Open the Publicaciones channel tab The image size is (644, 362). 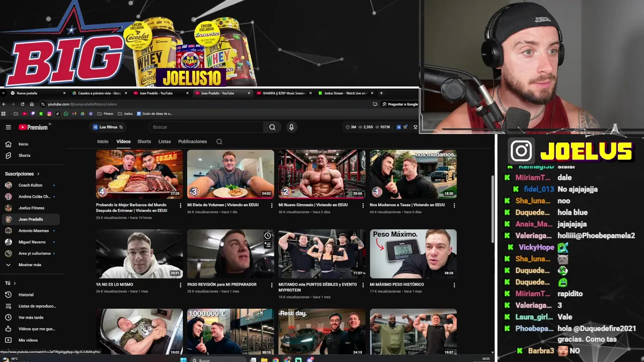click(x=192, y=142)
